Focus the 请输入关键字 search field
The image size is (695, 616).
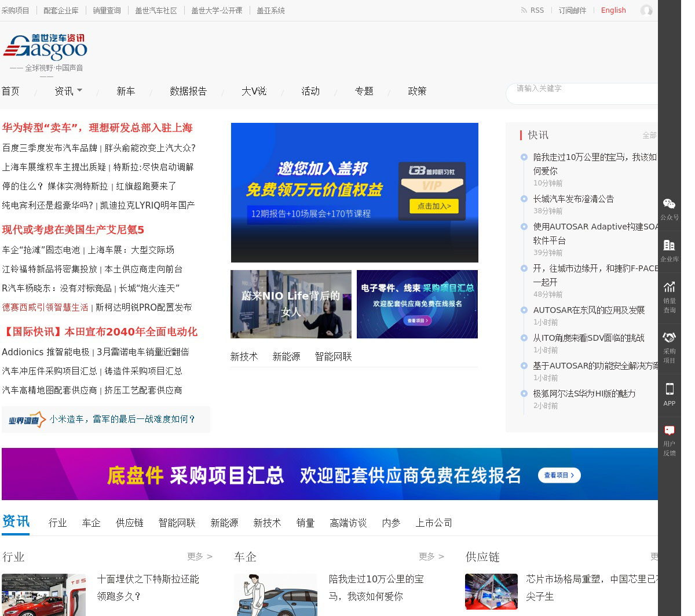(582, 93)
